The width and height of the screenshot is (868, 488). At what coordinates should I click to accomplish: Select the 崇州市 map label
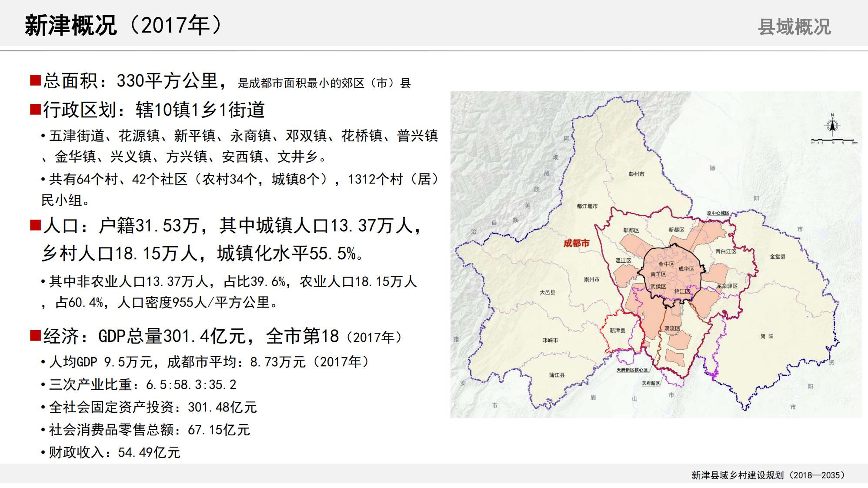point(591,280)
